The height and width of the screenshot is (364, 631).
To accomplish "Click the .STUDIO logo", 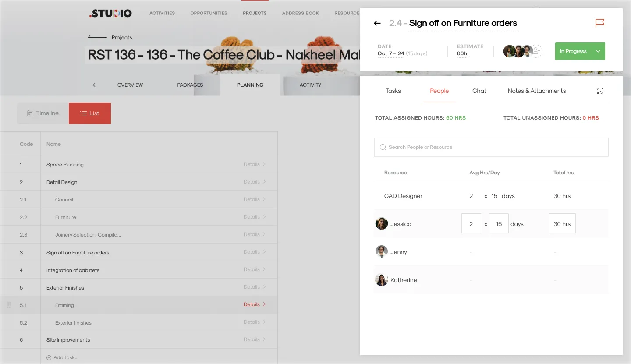I will tap(110, 13).
